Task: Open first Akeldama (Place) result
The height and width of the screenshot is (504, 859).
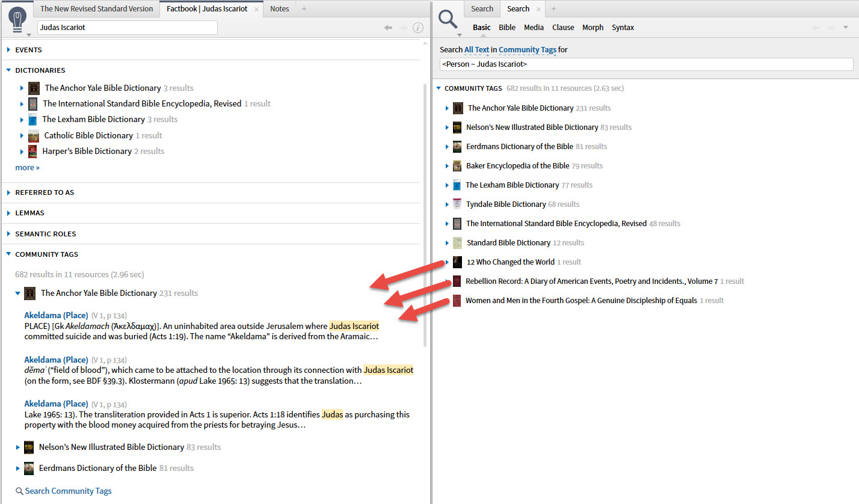Action: [56, 315]
